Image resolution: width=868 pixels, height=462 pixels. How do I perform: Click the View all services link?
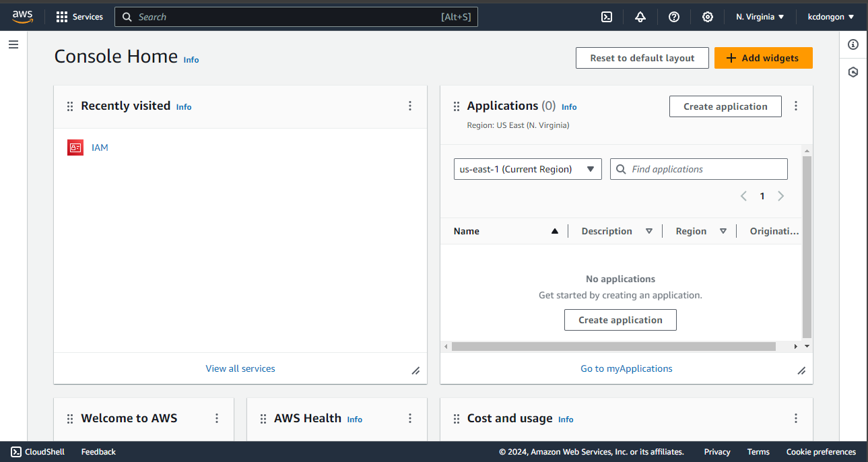(x=240, y=368)
